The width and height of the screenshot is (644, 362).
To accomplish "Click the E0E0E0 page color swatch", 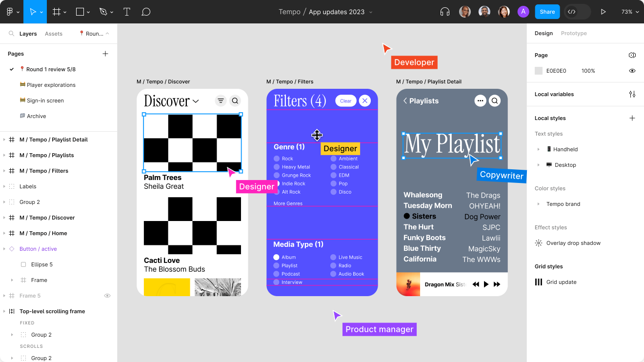I will (539, 71).
